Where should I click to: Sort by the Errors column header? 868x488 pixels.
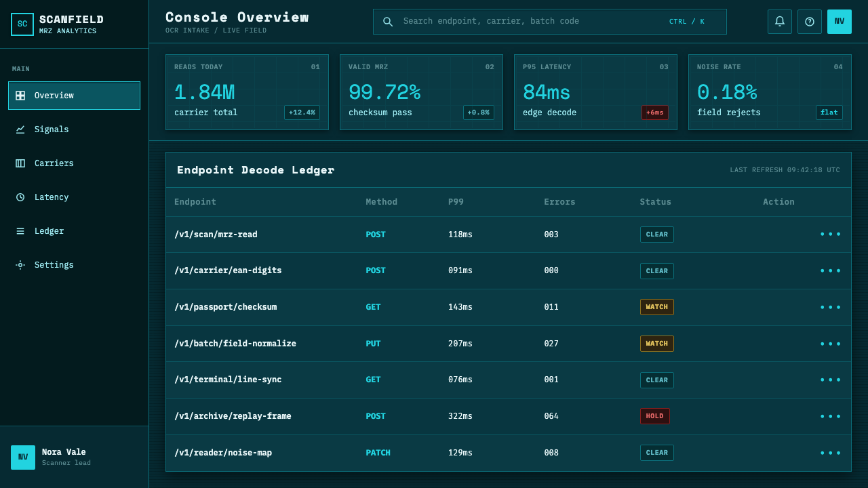[x=559, y=202]
